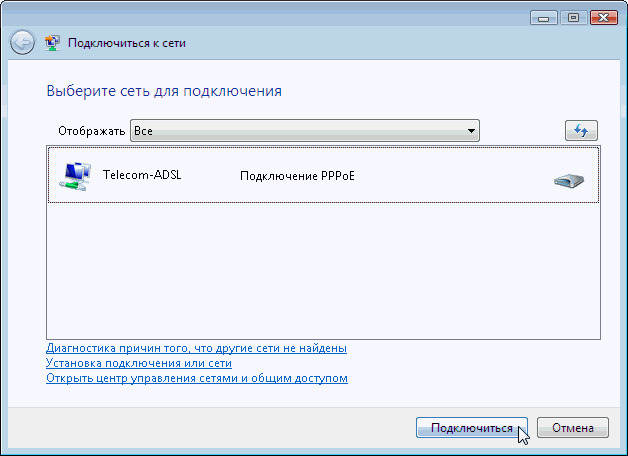Open the Отображать dropdown showing Все
628x456 pixels.
(305, 131)
